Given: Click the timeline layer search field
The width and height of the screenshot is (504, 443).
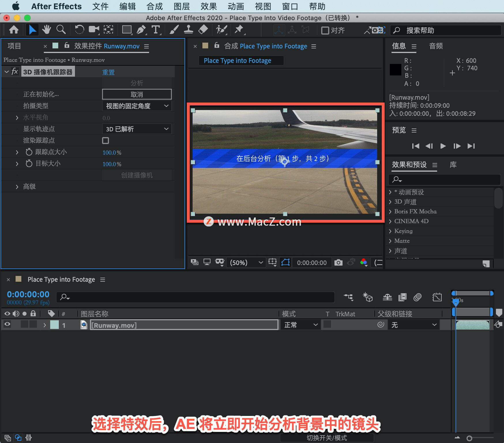Looking at the screenshot, I should [195, 297].
